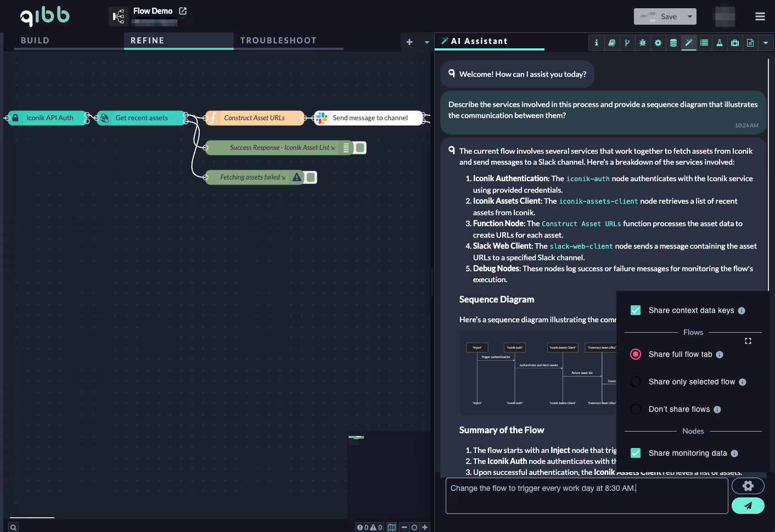Zoom in the canvas with plus
Screen dimensions: 775x532
click(x=425, y=527)
